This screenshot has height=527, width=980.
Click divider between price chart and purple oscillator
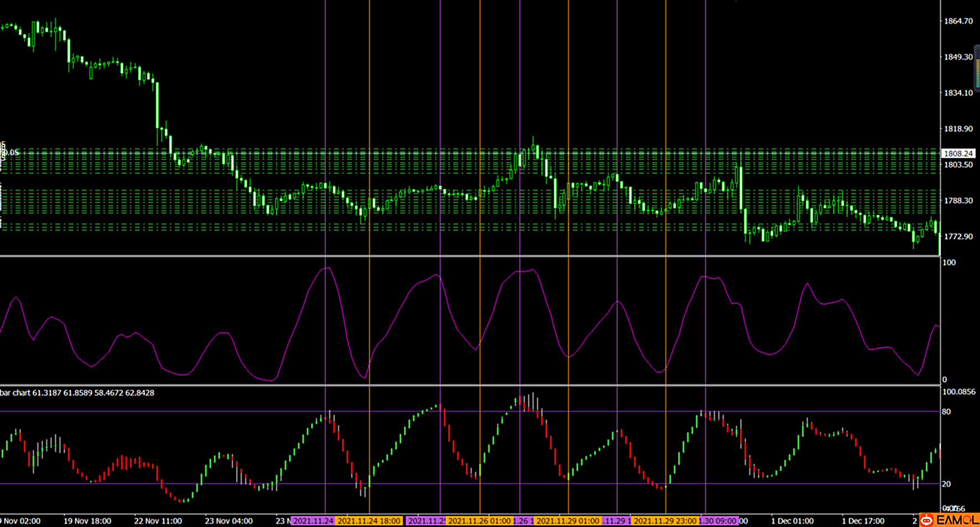tap(470, 256)
